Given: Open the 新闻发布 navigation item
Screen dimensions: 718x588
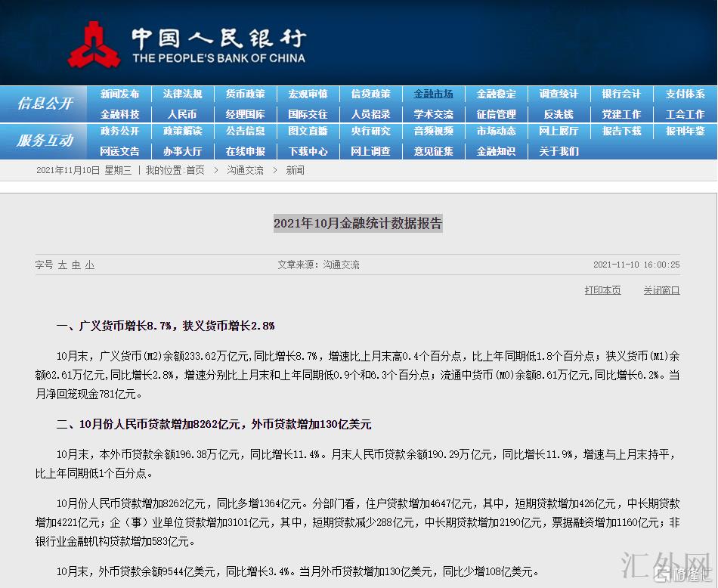Looking at the screenshot, I should pos(119,94).
